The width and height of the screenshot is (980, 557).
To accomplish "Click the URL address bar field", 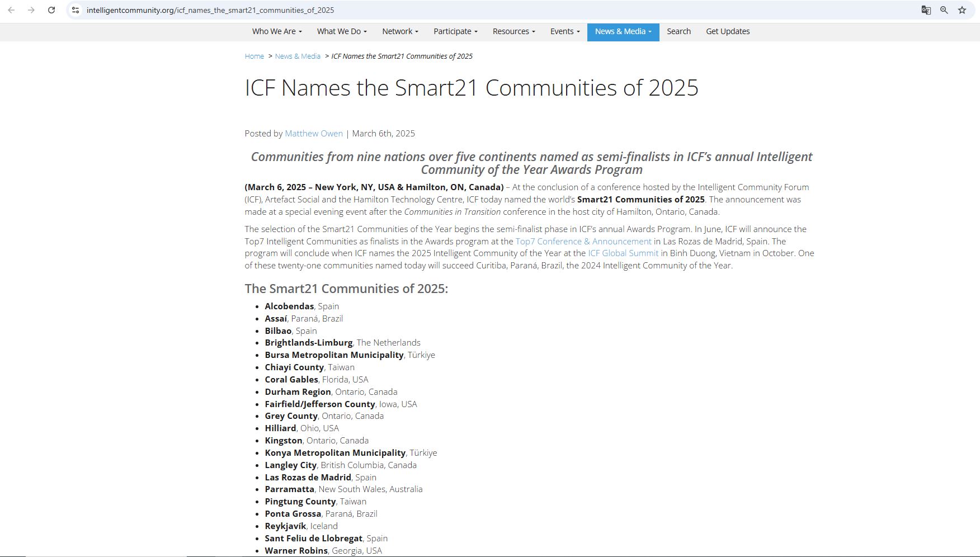I will [x=447, y=10].
